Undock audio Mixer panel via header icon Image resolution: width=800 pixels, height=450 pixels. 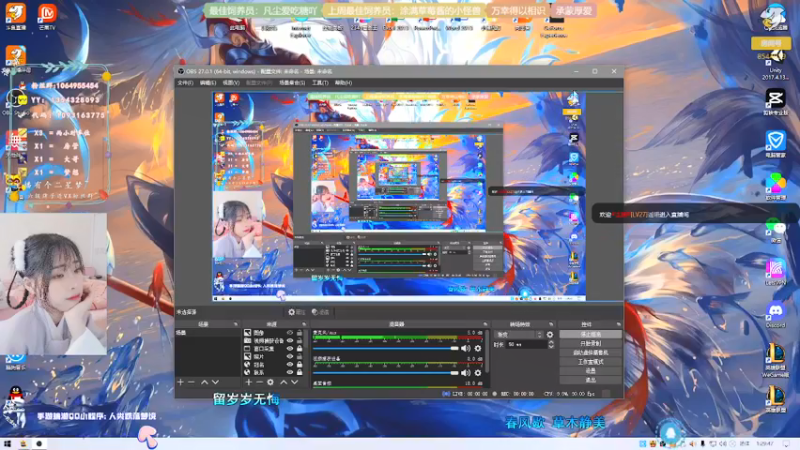tap(485, 324)
